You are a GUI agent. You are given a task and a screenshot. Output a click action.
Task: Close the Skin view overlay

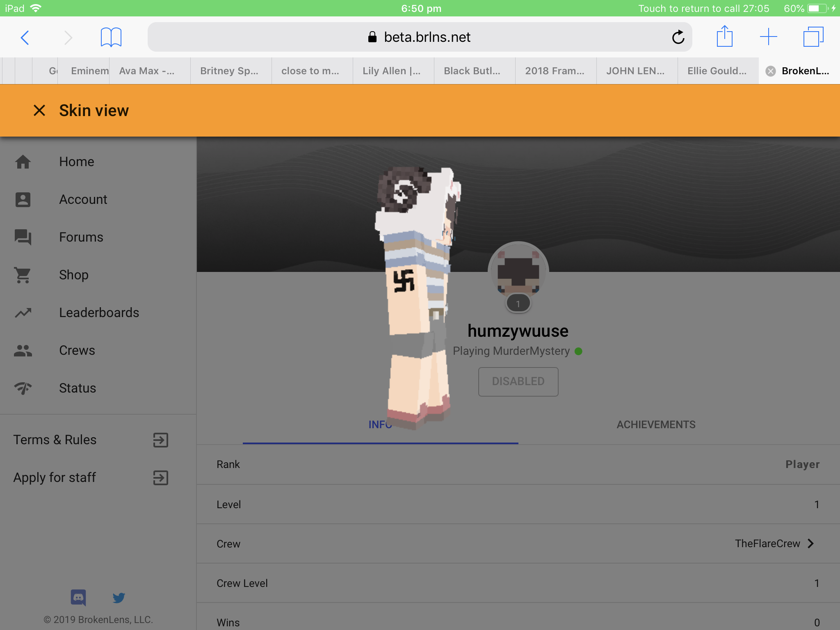(39, 110)
